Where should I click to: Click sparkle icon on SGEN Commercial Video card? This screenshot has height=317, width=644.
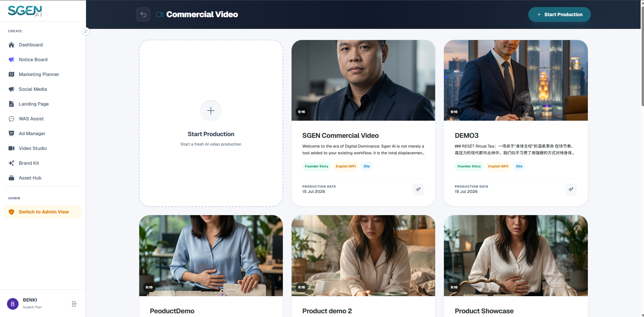[x=418, y=189]
